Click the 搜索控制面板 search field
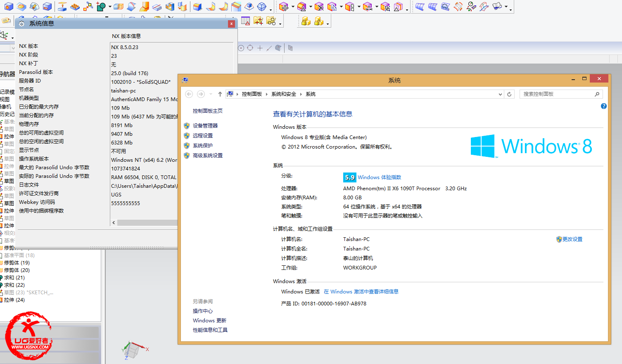 point(561,94)
